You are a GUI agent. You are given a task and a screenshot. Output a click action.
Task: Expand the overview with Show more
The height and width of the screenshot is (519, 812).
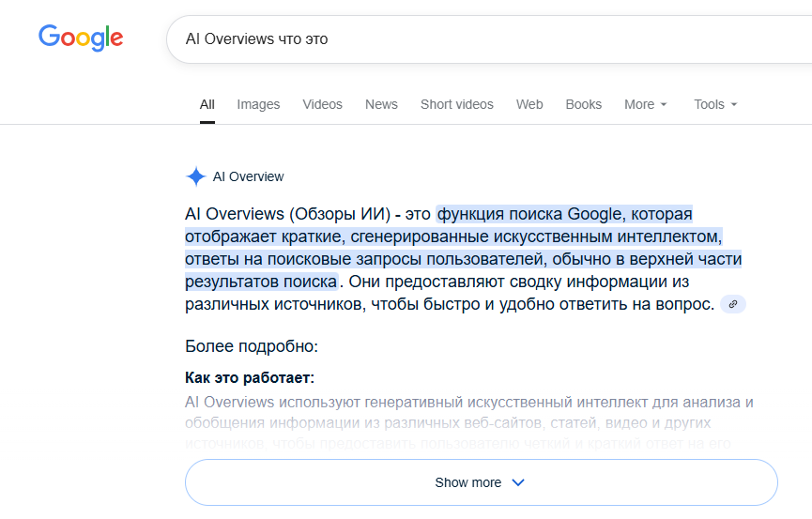(481, 482)
